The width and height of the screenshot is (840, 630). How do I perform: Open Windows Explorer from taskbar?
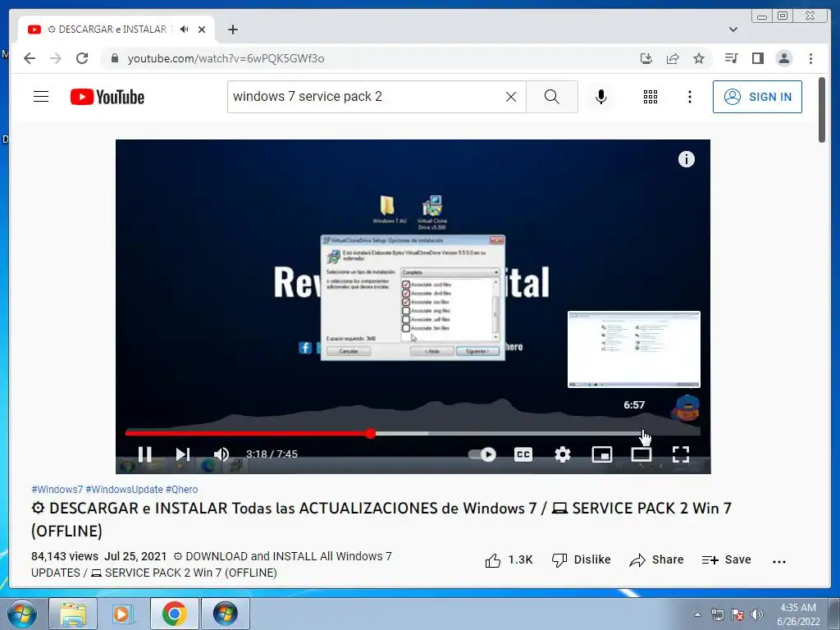(73, 614)
